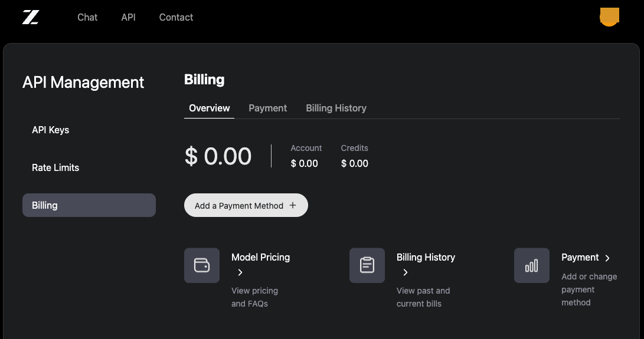Open Chat in the top navigation

coord(87,17)
